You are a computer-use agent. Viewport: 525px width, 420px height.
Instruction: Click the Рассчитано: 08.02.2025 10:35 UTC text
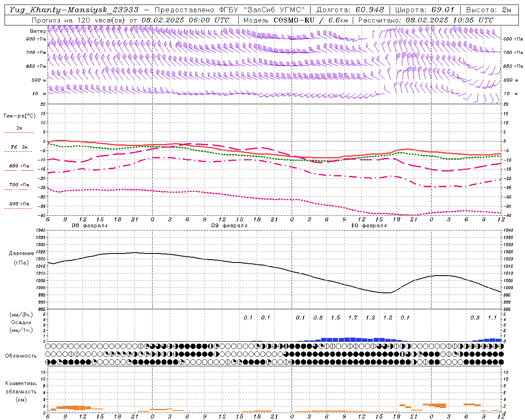426,20
